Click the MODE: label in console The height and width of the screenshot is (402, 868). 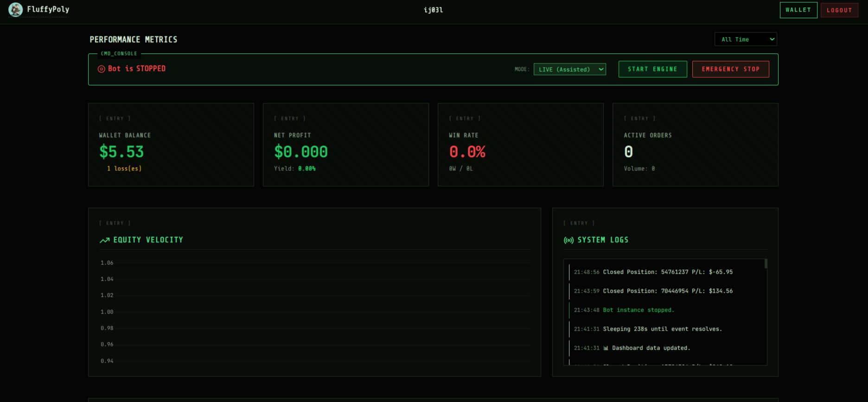click(x=522, y=69)
